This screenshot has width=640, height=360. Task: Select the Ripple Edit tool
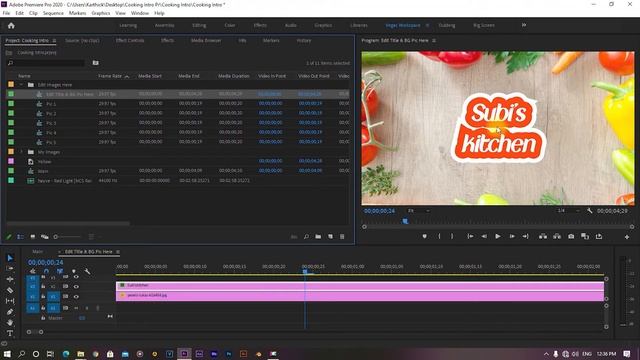pyautogui.click(x=10, y=279)
